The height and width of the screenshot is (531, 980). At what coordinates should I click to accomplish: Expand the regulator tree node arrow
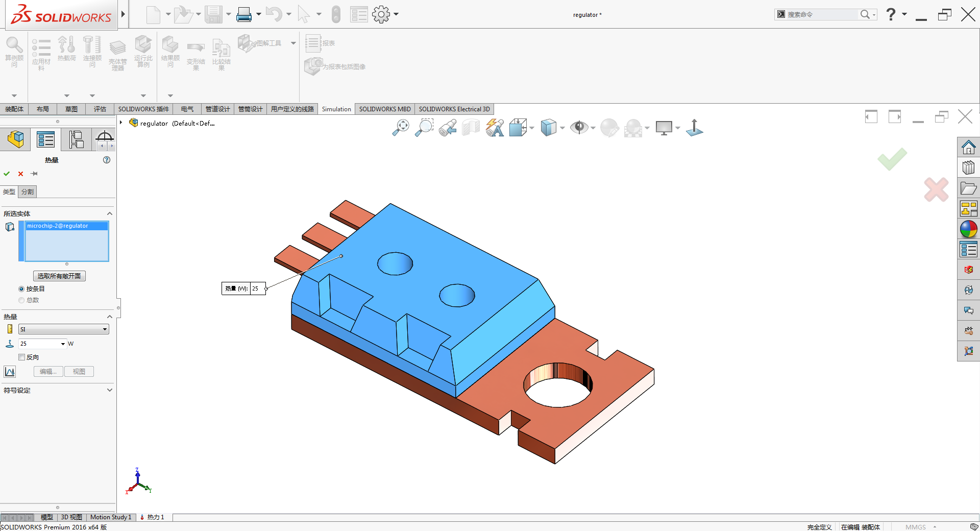[121, 123]
